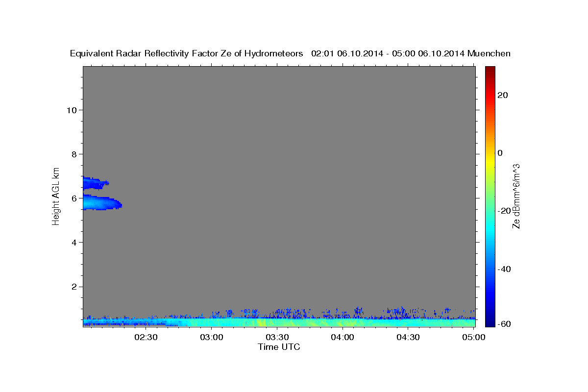Click the '02:30' time tick label
Image resolution: width=588 pixels, height=392 pixels.
click(x=146, y=337)
